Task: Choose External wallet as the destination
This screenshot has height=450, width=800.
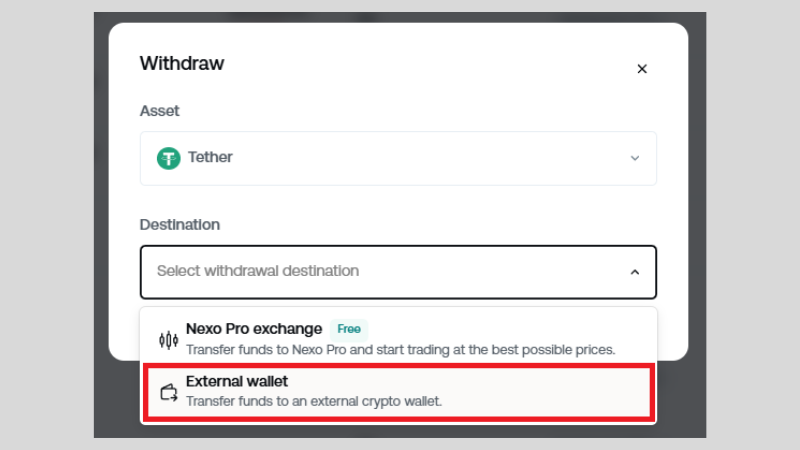Action: point(398,392)
